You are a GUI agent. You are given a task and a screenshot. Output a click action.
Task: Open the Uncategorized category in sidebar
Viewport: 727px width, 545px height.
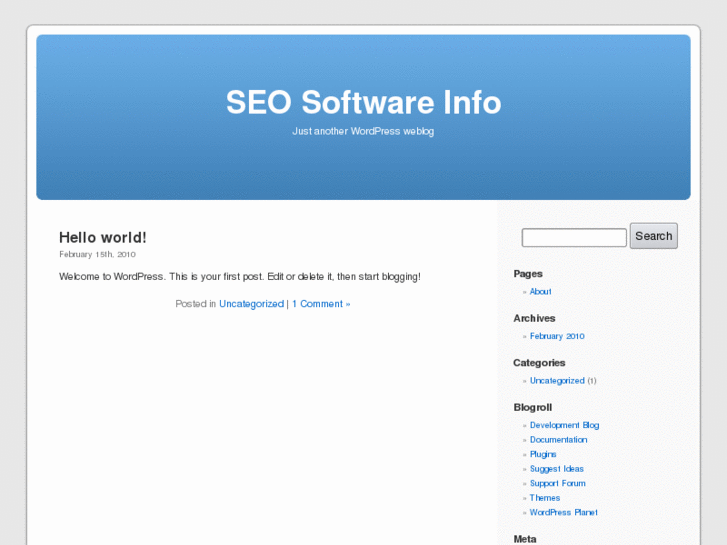click(557, 381)
